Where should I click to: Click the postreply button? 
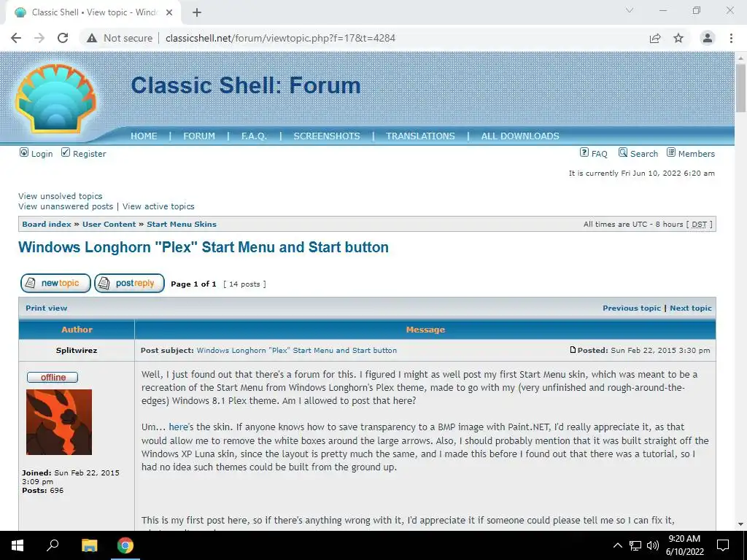[x=130, y=284]
